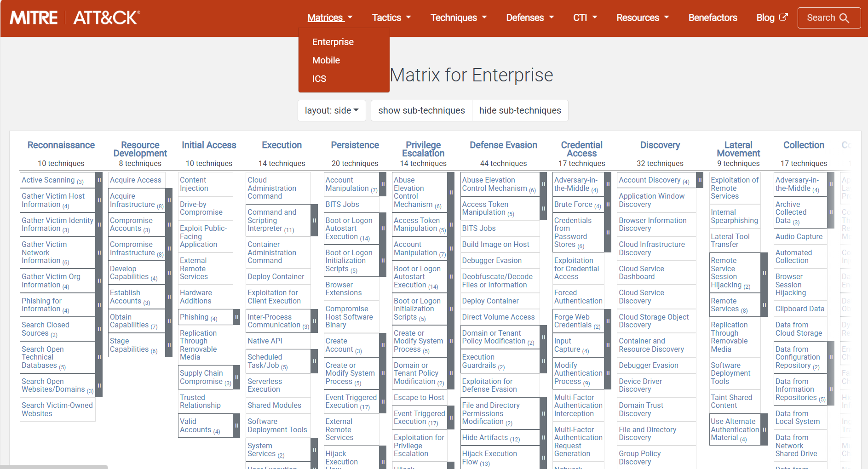Open the CTI dropdown menu

(x=585, y=18)
